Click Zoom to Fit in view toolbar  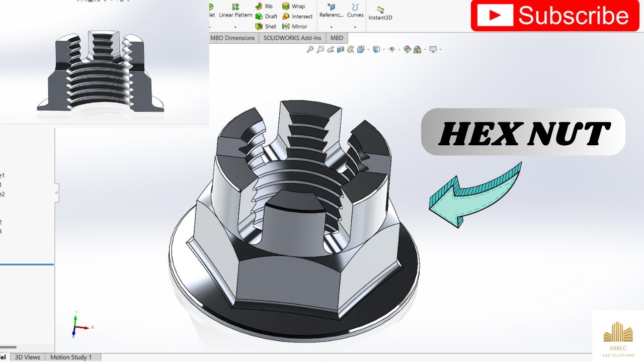(x=310, y=49)
